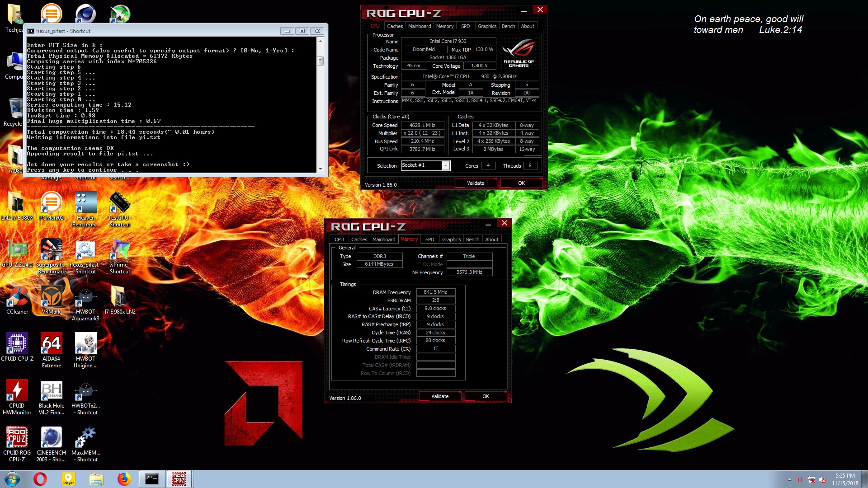Launch Heaven Benchmark desktop shortcut
Screen dimensions: 868x488
85,209
